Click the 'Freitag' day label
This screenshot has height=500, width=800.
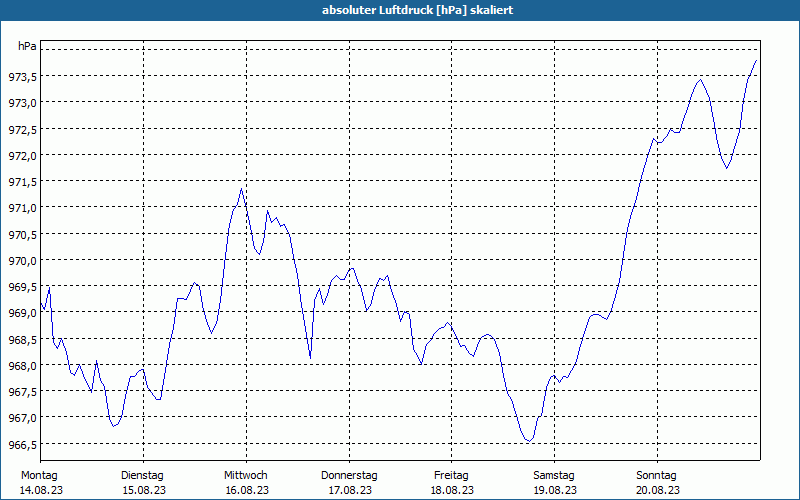pos(452,476)
